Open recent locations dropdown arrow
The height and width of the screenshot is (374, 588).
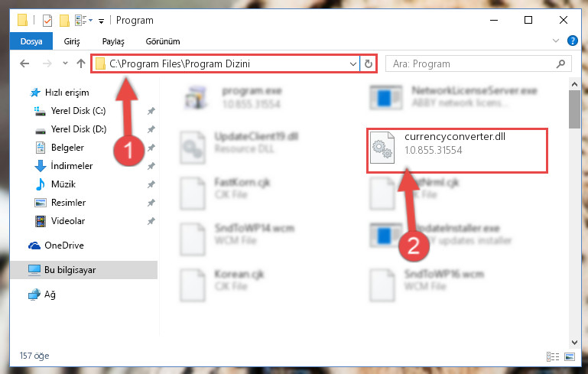pyautogui.click(x=65, y=63)
